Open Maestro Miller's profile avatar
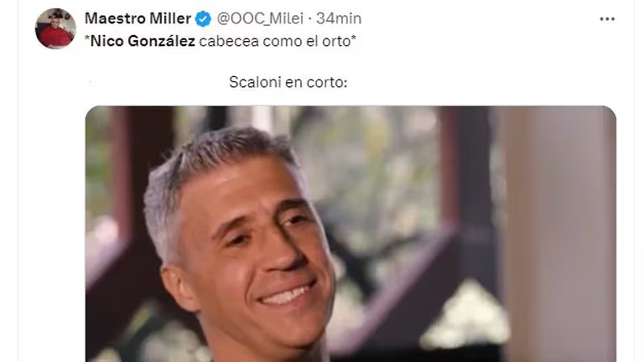Viewport: 644px width, 362px height. 55,28
